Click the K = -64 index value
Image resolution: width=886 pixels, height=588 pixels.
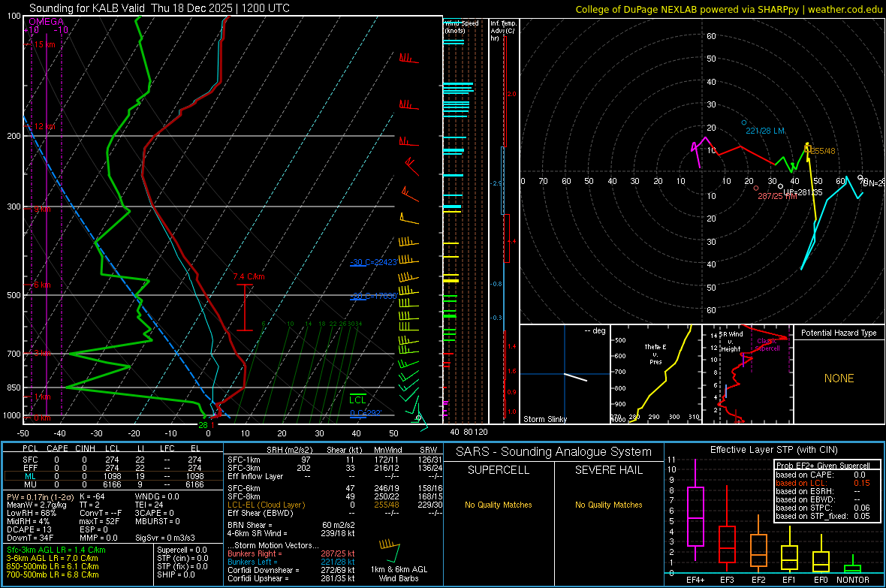92,496
